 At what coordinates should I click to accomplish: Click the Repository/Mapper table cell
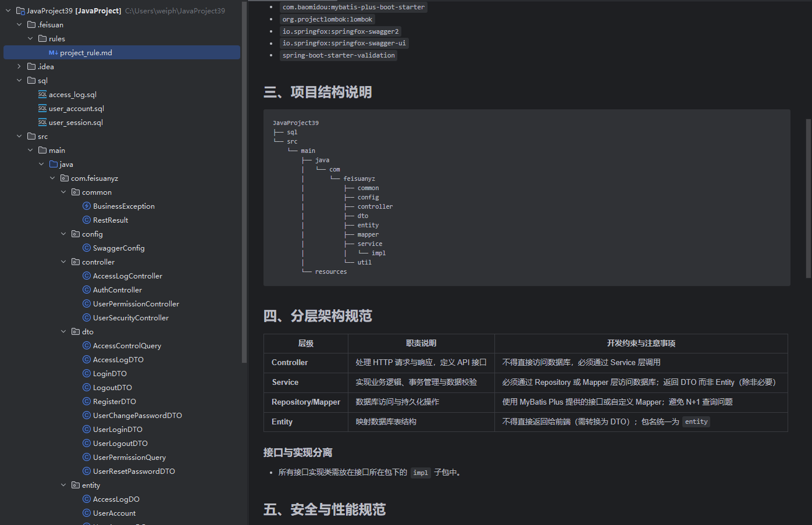[306, 402]
